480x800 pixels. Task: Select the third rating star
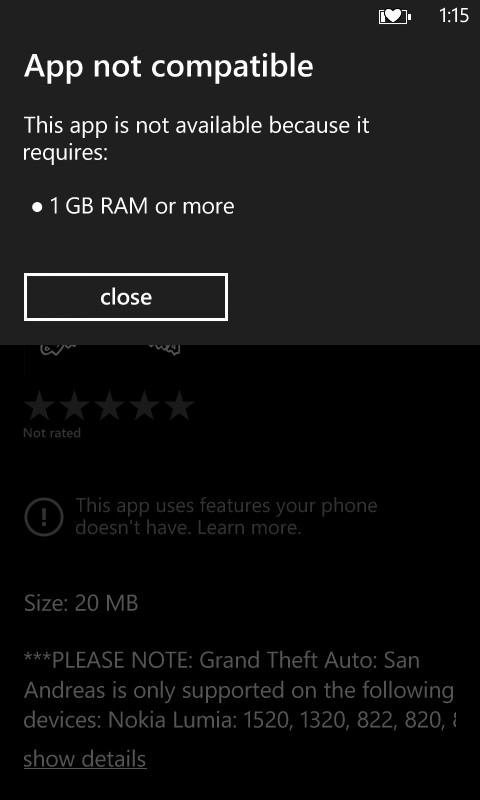[110, 408]
